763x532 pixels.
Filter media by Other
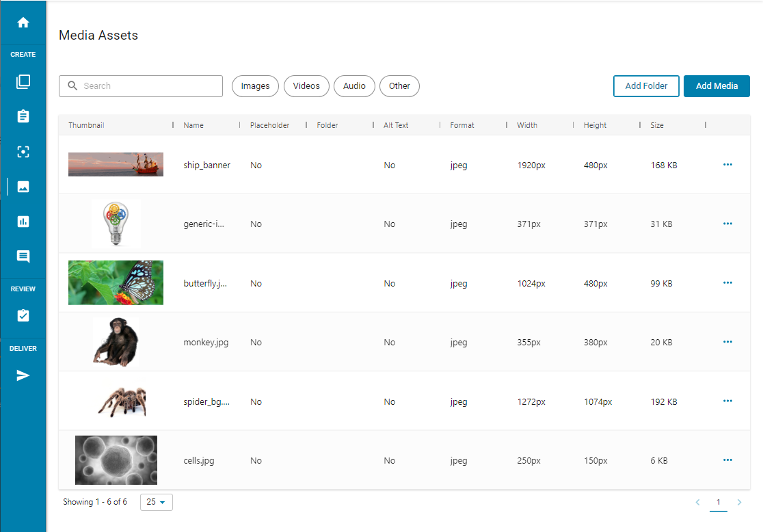[399, 86]
